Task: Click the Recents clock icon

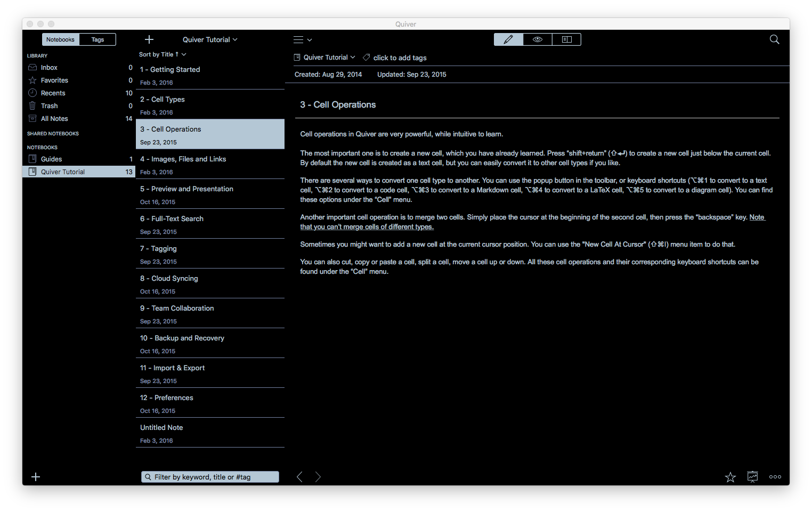Action: point(33,93)
